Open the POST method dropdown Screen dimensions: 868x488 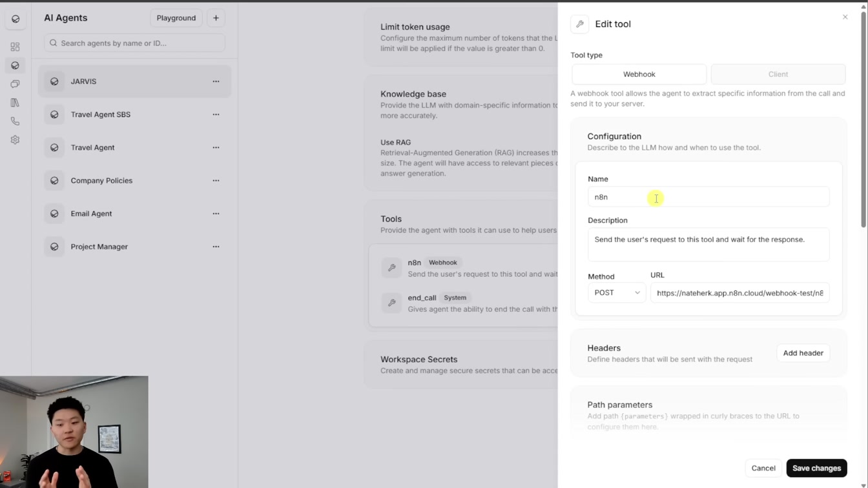(617, 293)
